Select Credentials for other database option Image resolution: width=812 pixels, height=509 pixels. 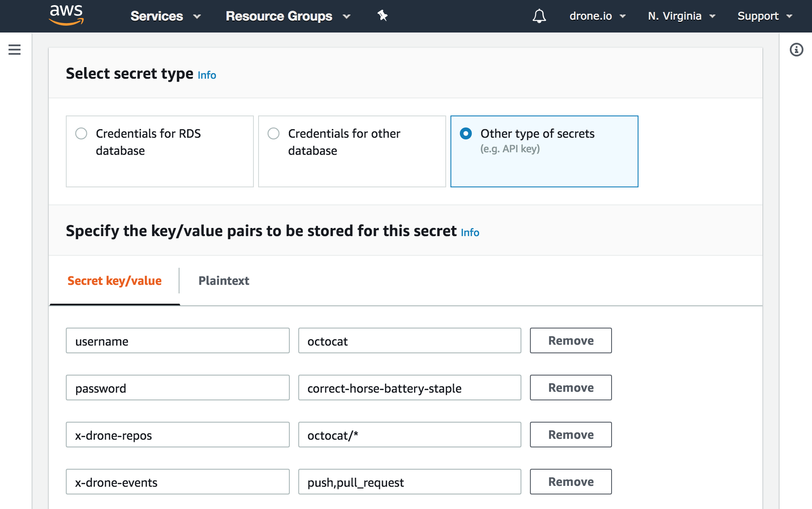tap(352, 151)
